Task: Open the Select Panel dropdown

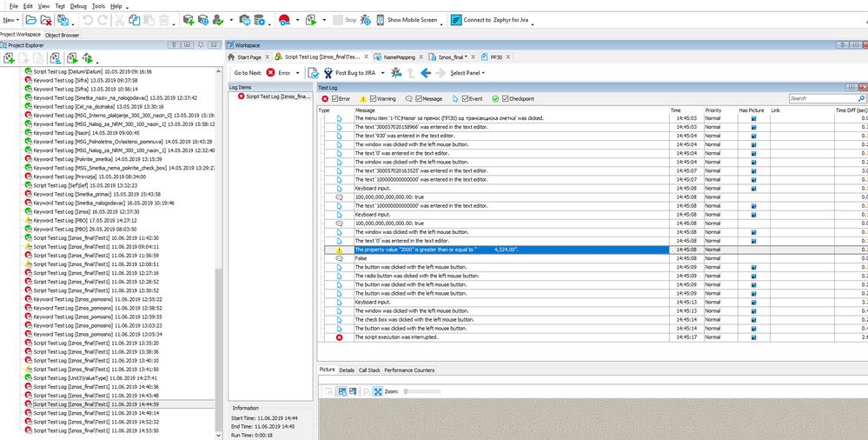Action: (469, 73)
